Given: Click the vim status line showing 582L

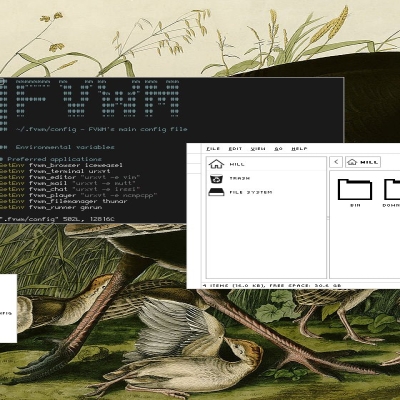Looking at the screenshot, I should [57, 219].
